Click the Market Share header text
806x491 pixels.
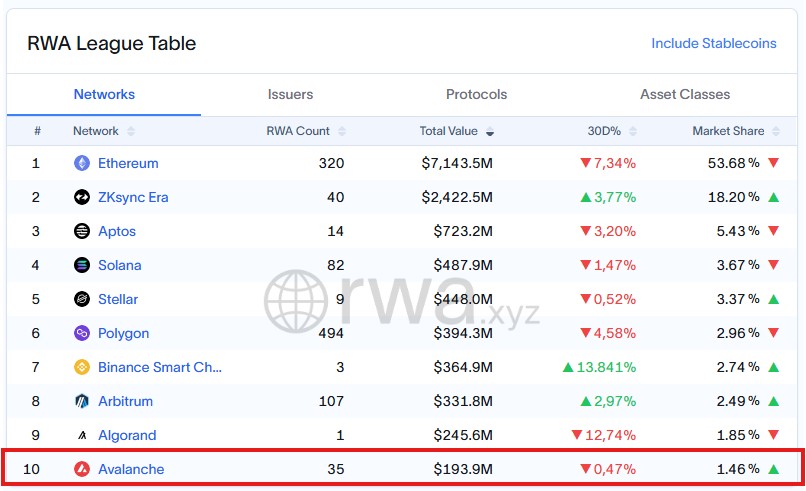728,131
